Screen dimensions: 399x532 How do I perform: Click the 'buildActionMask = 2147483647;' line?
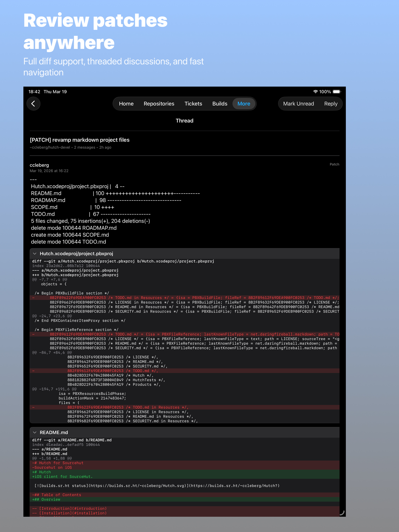pos(92,398)
